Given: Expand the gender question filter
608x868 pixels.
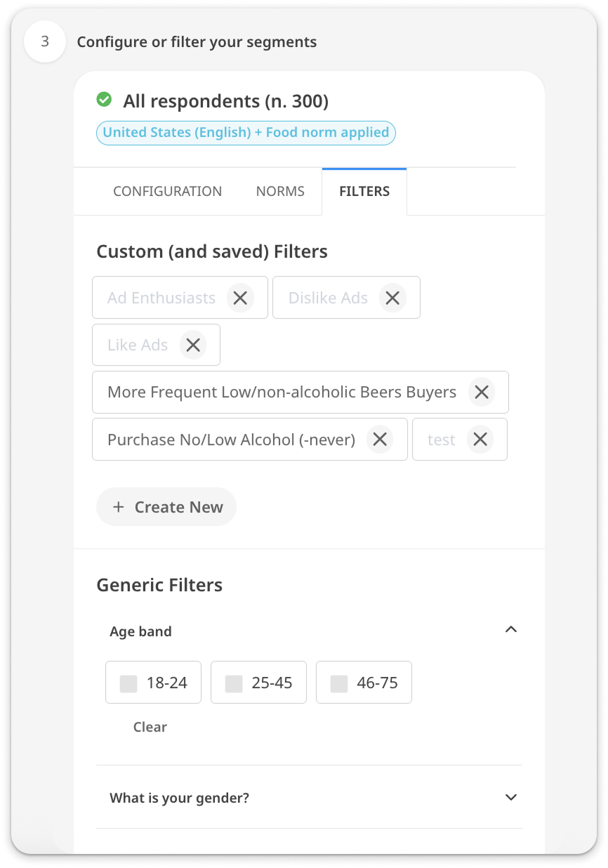Looking at the screenshot, I should tap(511, 797).
